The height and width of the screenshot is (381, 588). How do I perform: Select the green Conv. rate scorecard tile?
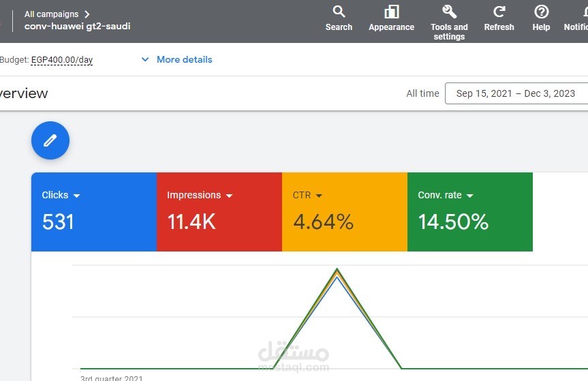click(x=470, y=212)
